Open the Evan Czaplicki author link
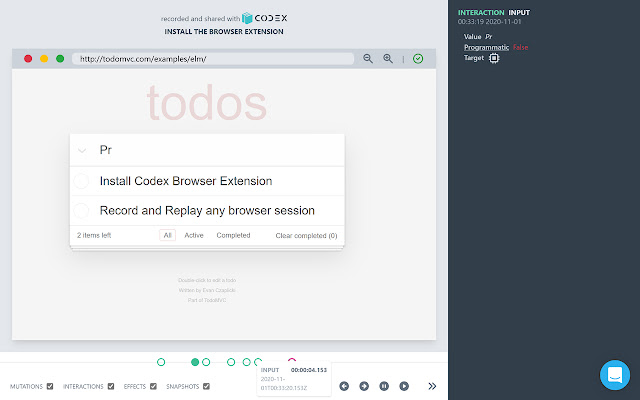The image size is (640, 400). click(x=218, y=290)
